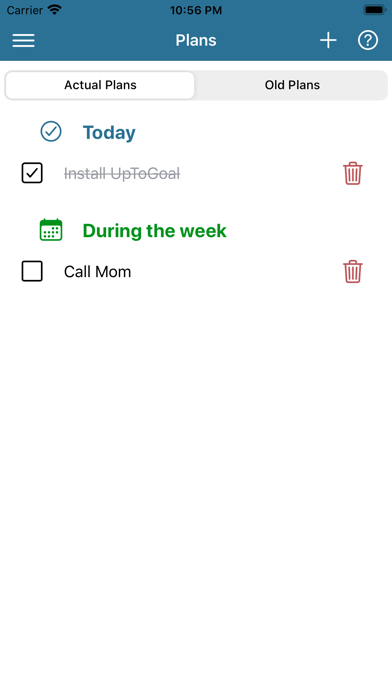Tap the Today circled checkmark icon
Screen dimensions: 392x696
pyautogui.click(x=51, y=132)
